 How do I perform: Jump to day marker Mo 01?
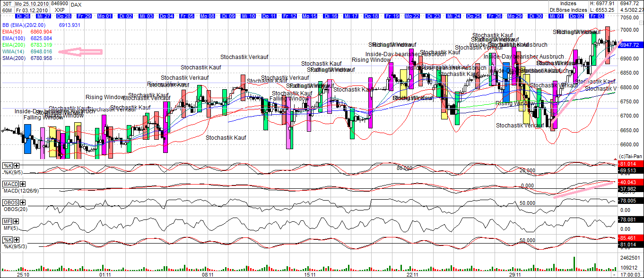(105, 16)
